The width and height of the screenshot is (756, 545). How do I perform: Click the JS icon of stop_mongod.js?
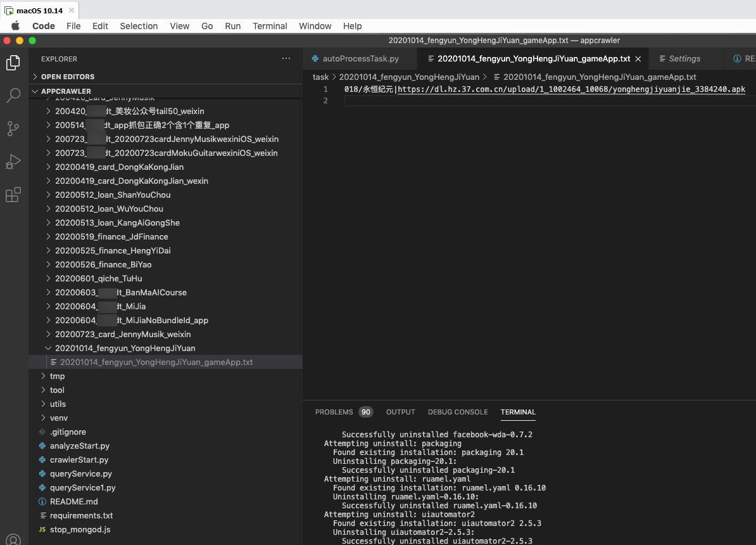click(42, 530)
